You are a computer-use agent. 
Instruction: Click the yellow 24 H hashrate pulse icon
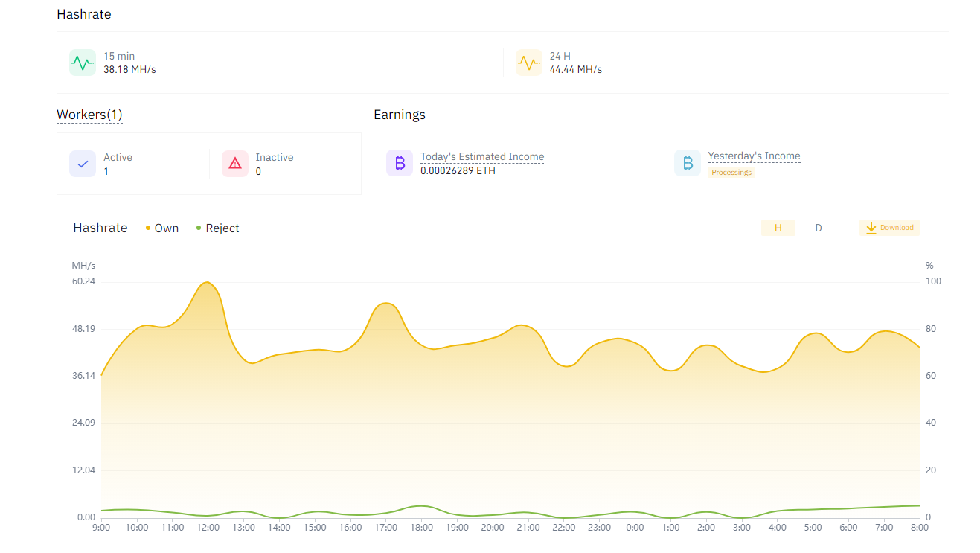[529, 63]
